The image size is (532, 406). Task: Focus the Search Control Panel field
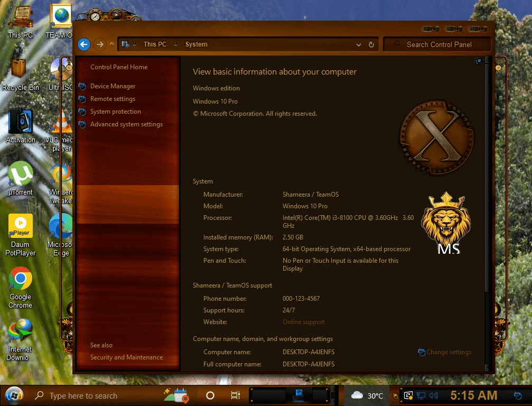437,44
